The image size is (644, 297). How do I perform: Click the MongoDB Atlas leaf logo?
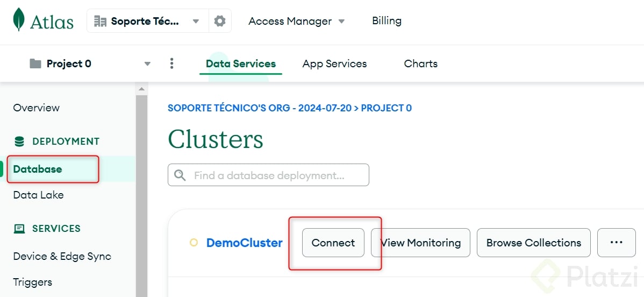tap(19, 20)
